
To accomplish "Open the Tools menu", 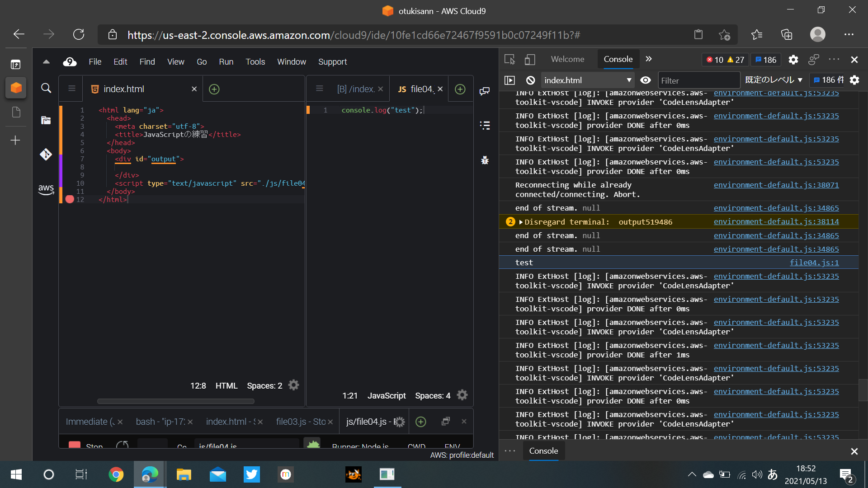I will pos(255,62).
